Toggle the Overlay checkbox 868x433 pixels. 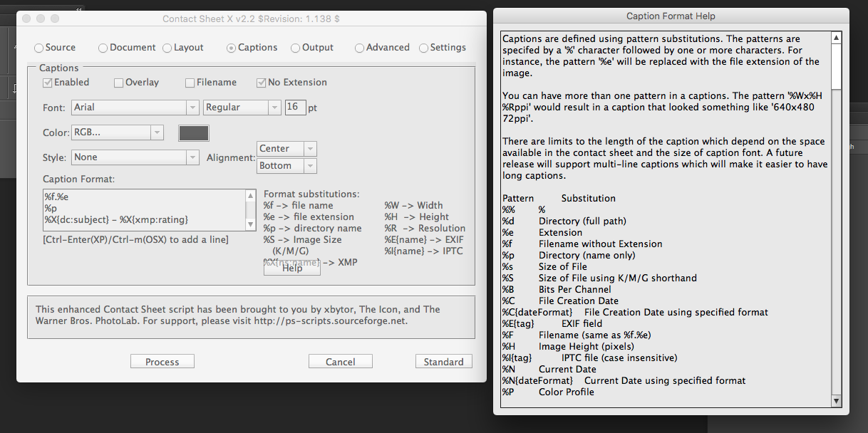136,83
